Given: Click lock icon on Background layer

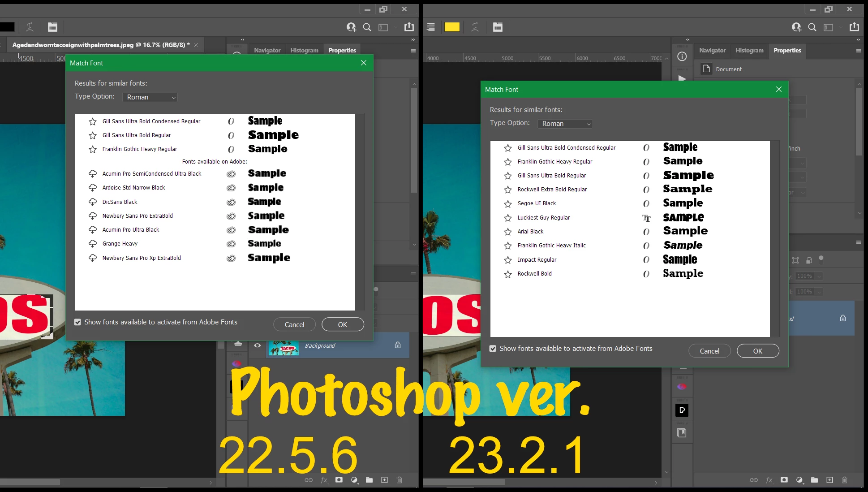Looking at the screenshot, I should click(397, 345).
